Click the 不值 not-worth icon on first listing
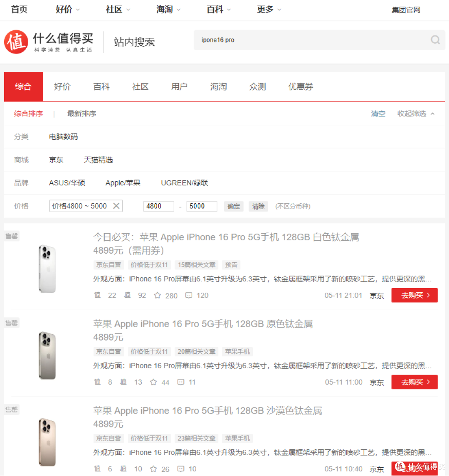This screenshot has width=449, height=476. click(127, 295)
